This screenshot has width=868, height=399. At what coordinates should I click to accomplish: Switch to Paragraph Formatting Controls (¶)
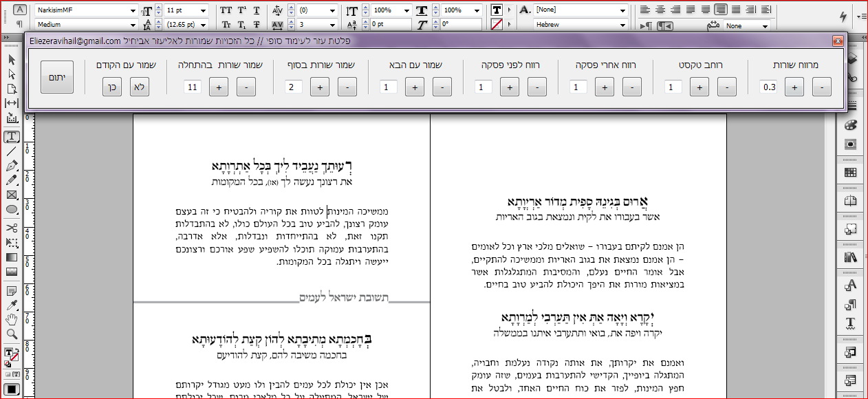coord(20,24)
